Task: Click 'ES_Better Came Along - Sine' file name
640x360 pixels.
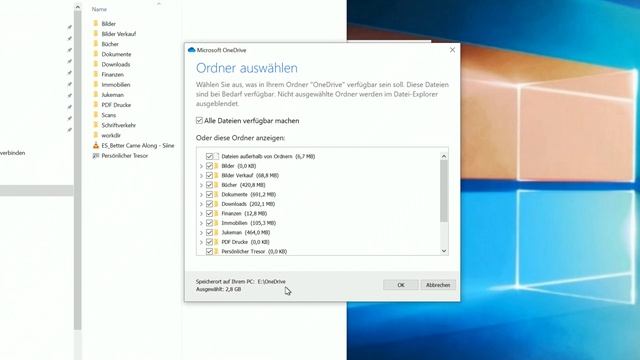Action: point(138,146)
